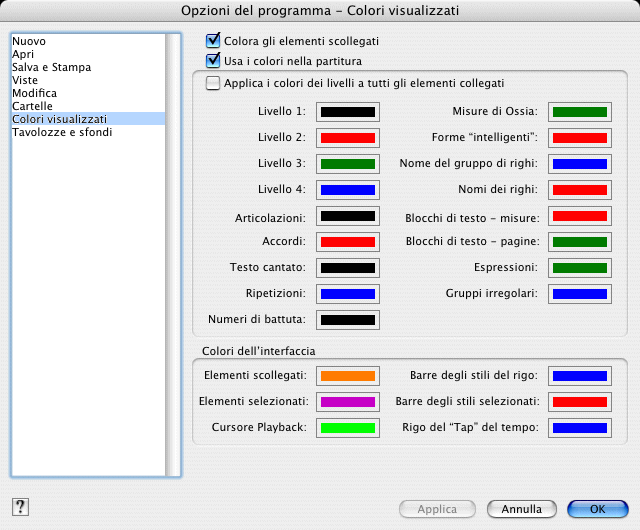Select 'Nuovo' in the category list
640x530 pixels.
click(x=29, y=41)
